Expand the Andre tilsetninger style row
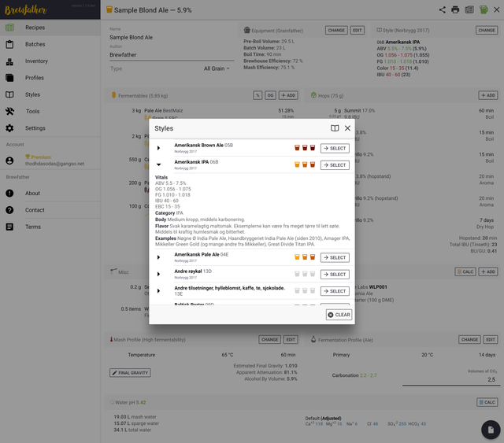This screenshot has width=504, height=443. [158, 290]
